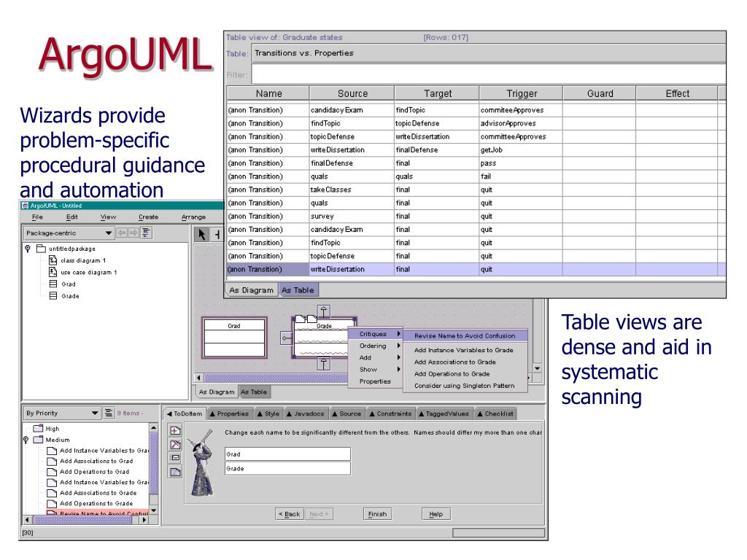Image resolution: width=747 pixels, height=560 pixels.
Task: Click the tree perspective icon beside Package-centric
Action: (146, 233)
